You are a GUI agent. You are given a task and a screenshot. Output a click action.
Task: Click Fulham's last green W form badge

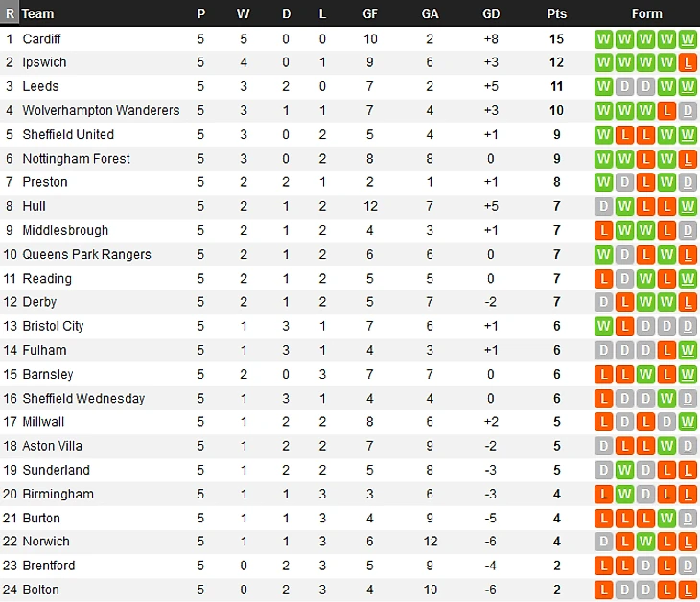[x=688, y=350]
